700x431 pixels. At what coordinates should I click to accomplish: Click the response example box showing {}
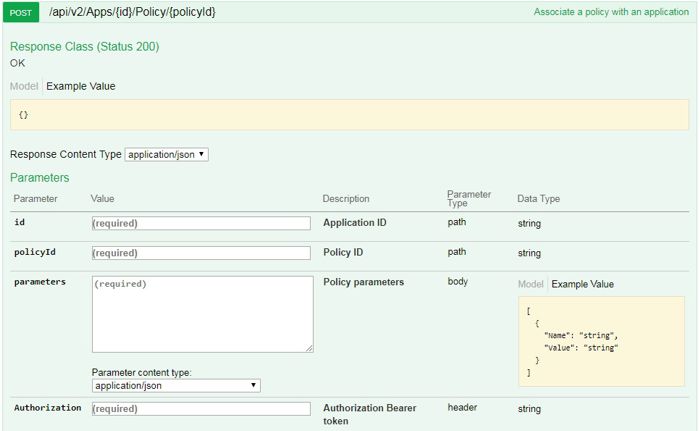(349, 115)
